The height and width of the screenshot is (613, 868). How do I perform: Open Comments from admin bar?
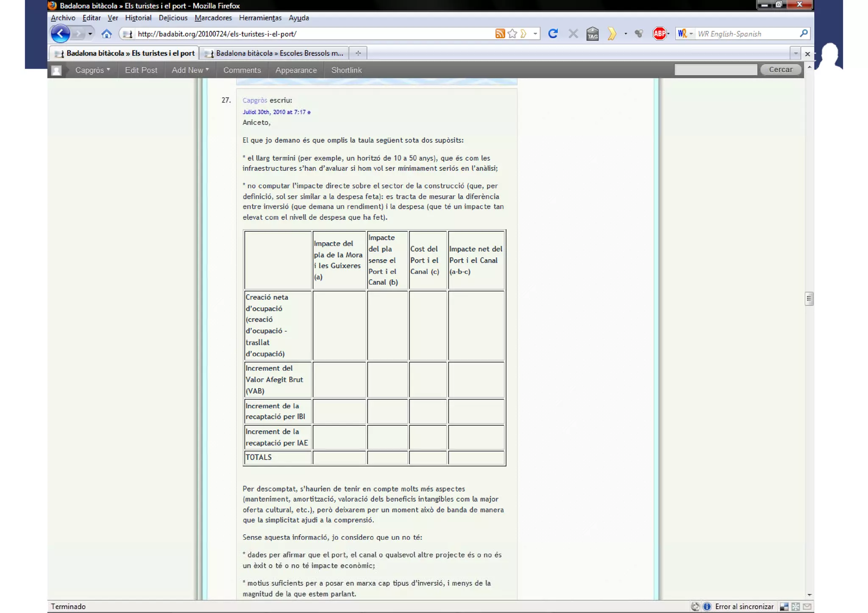click(242, 70)
